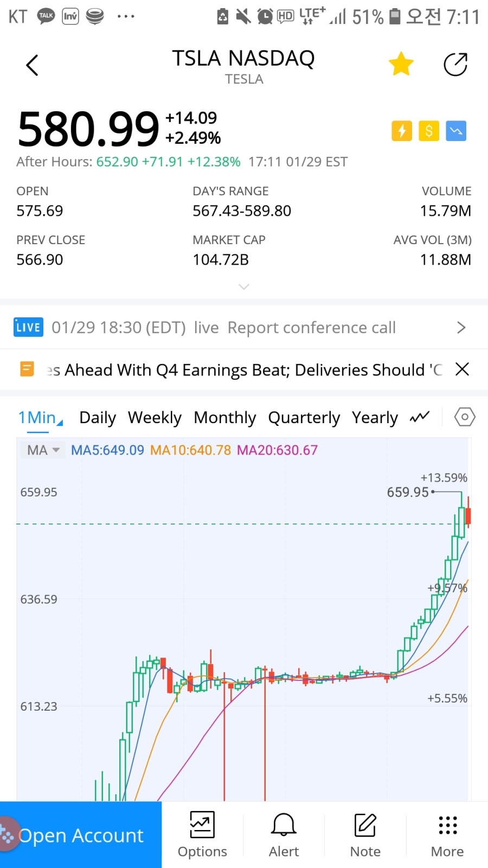The height and width of the screenshot is (868, 488).
Task: Open the Q4 Earnings Beat news headline
Action: 244,370
